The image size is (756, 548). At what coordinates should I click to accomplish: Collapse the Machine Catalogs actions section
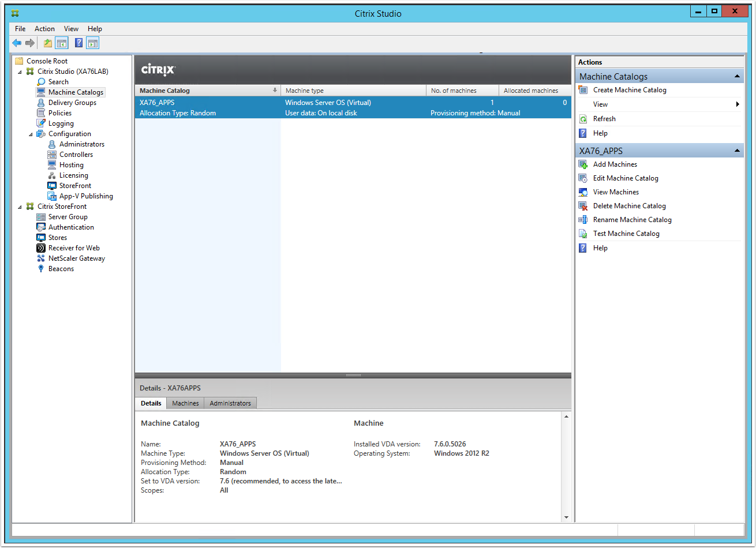click(737, 77)
